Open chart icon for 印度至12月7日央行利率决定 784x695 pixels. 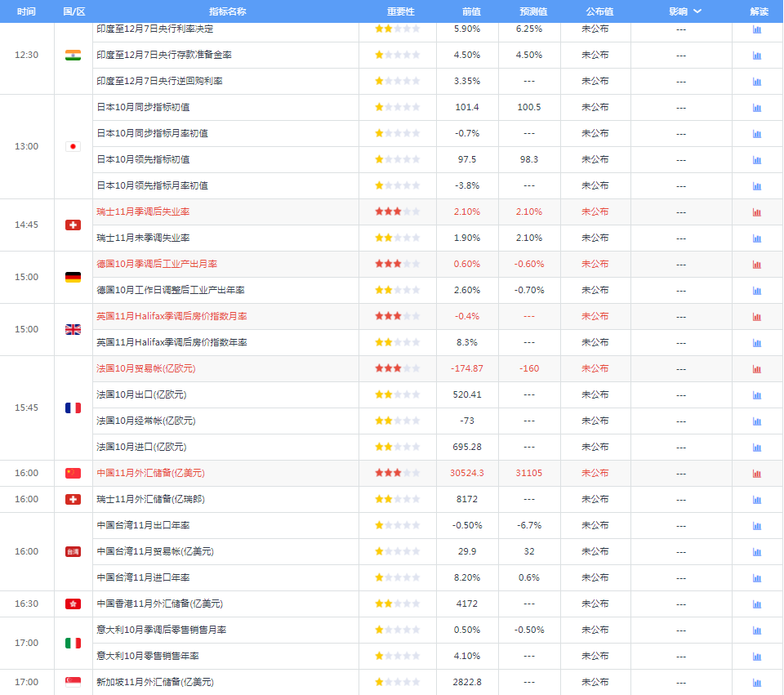(x=756, y=29)
